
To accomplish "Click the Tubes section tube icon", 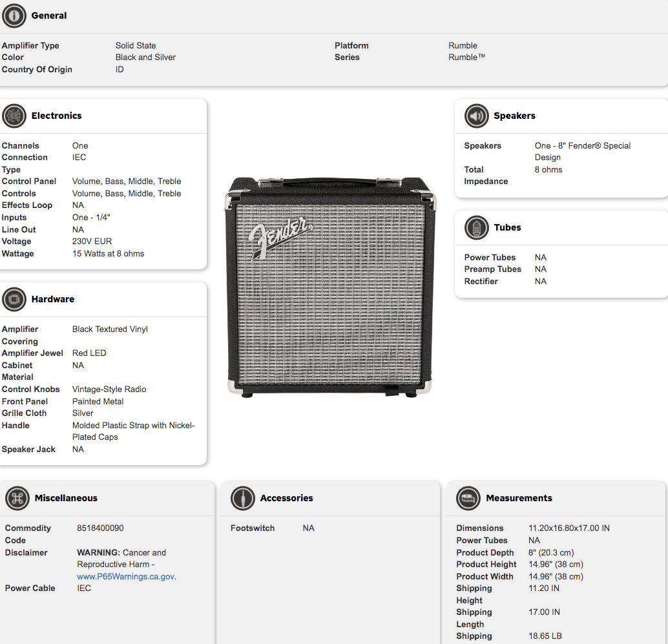I will 476,227.
